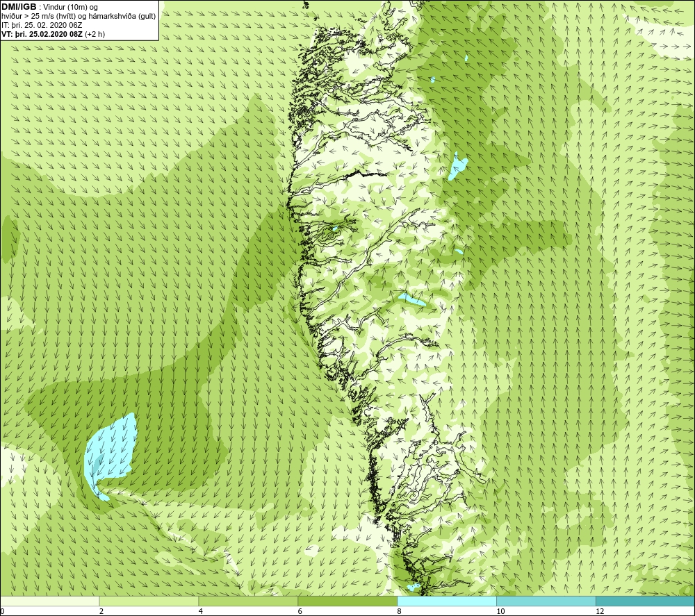The width and height of the screenshot is (695, 616).
Task: Pick the palest 0–2 m/s scale color
Action: pyautogui.click(x=49, y=601)
